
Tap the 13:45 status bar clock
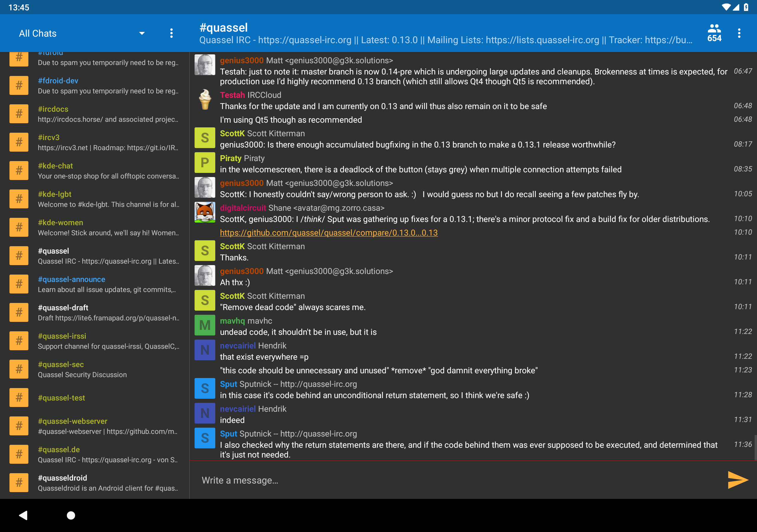[x=19, y=7]
